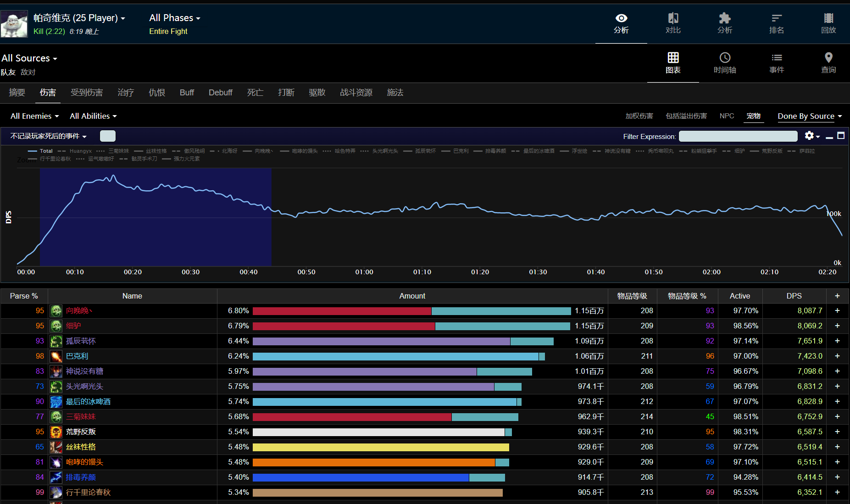This screenshot has width=850, height=504.
Task: Toggle 巴克利 series in chart legend
Action: point(455,151)
